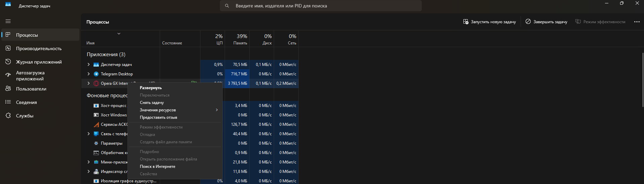The width and height of the screenshot is (644, 184).
Task: Click the 3 793,5 МБ memory cell
Action: [237, 83]
